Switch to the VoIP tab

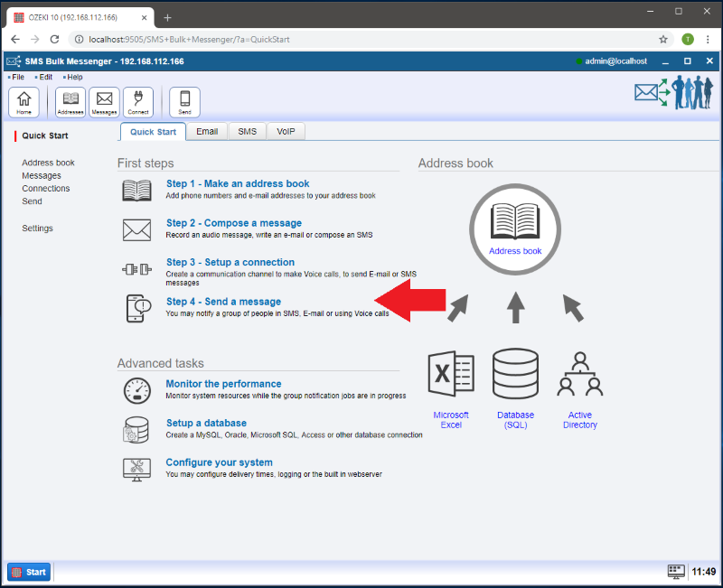[x=286, y=132]
